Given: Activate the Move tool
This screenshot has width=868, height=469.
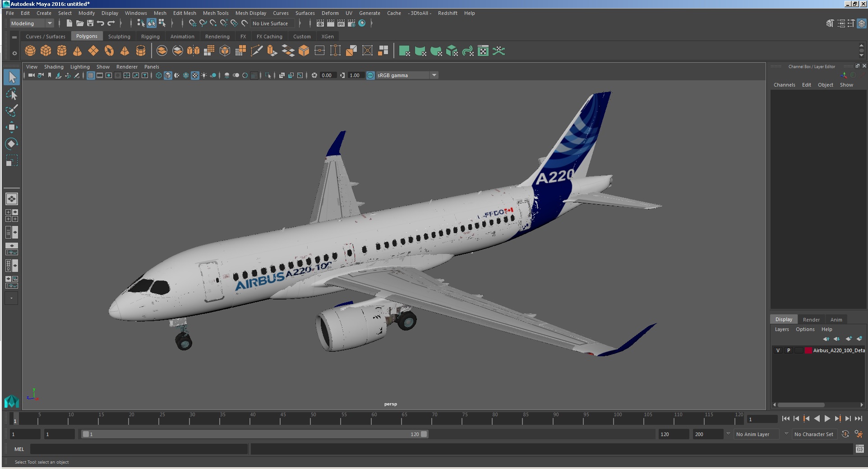Looking at the screenshot, I should click(x=12, y=127).
